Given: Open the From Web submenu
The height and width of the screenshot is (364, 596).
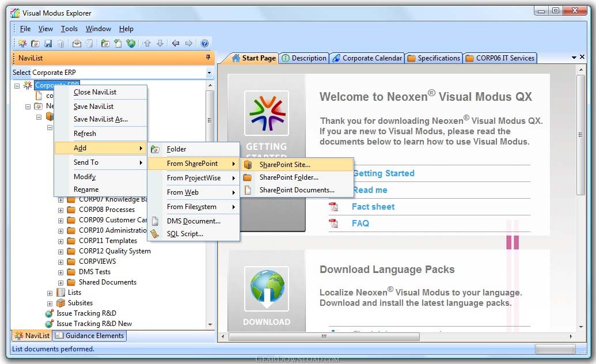Looking at the screenshot, I should click(193, 192).
